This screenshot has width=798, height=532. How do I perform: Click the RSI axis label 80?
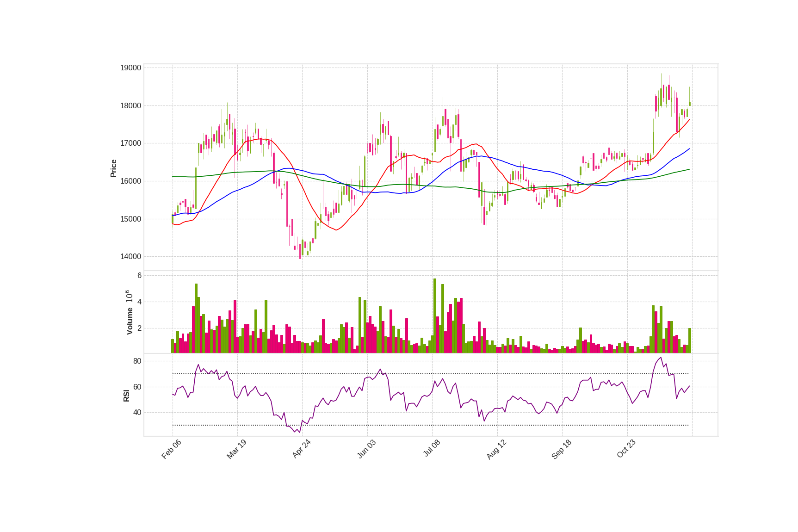pyautogui.click(x=137, y=361)
